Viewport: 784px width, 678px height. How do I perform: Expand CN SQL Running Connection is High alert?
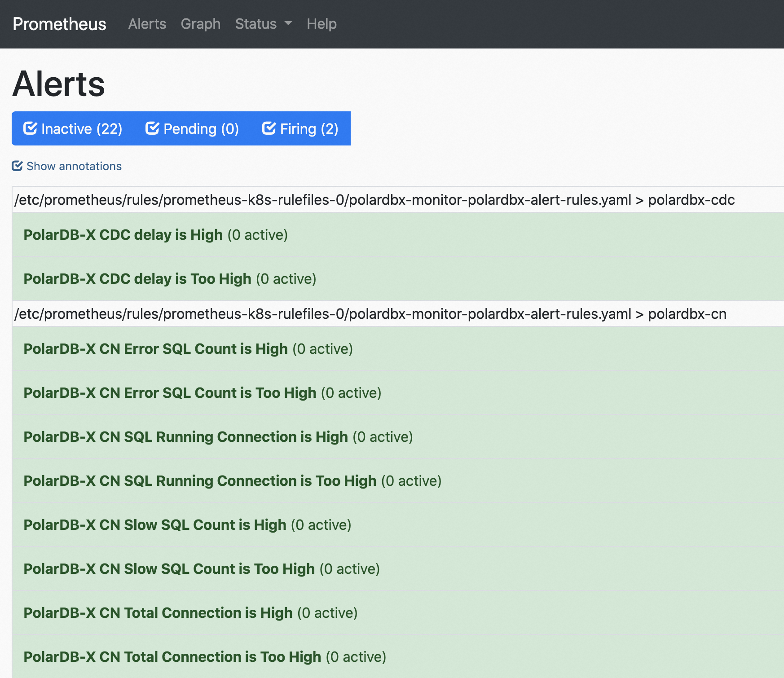[x=218, y=437]
